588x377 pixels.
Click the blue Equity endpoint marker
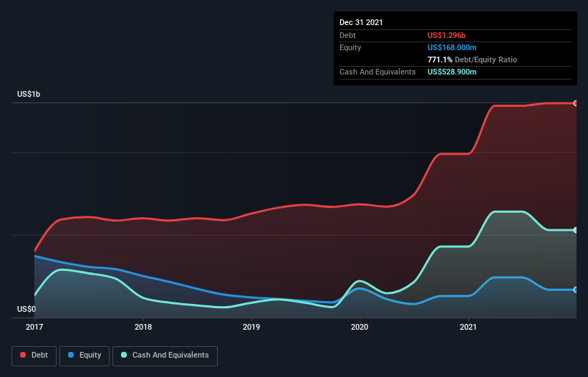576,290
